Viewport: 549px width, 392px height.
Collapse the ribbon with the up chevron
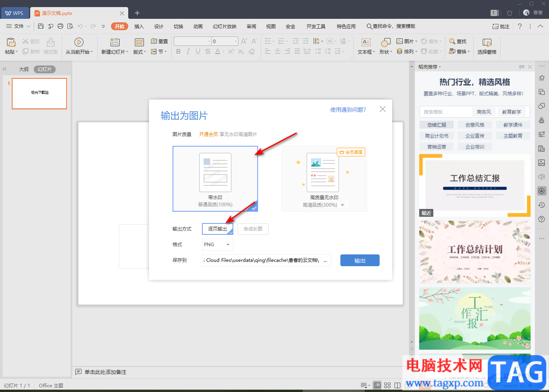point(540,26)
